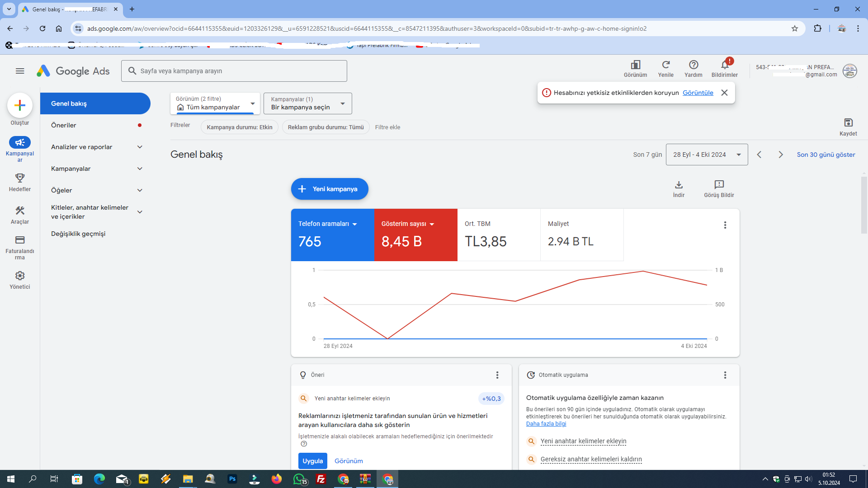Click the account profile avatar
The image size is (868, 488).
coord(850,71)
